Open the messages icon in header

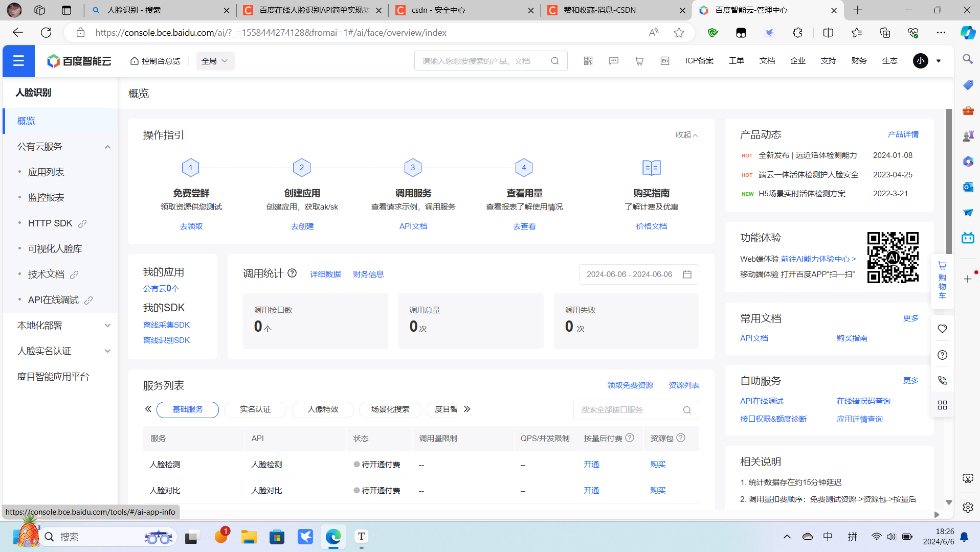614,61
